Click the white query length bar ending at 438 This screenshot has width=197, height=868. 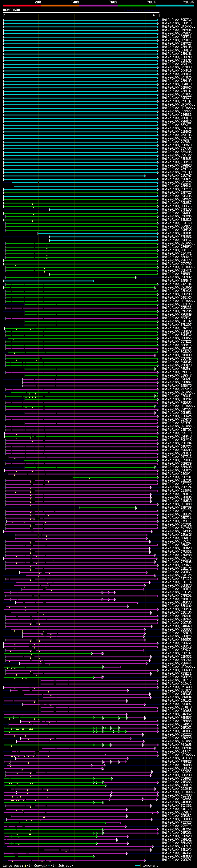tap(81, 13)
